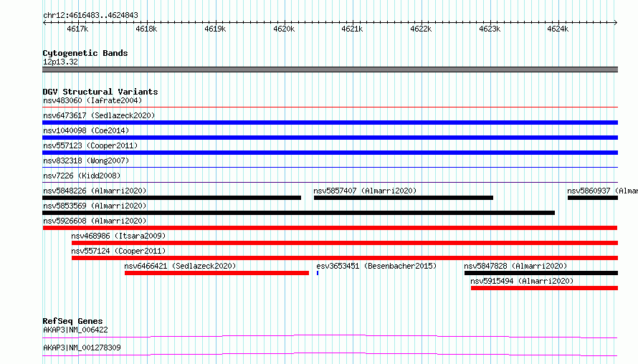Viewport: 638px width, 364px height.
Task: Select the blue nsv1040098 variant bar
Action: [x=330, y=138]
